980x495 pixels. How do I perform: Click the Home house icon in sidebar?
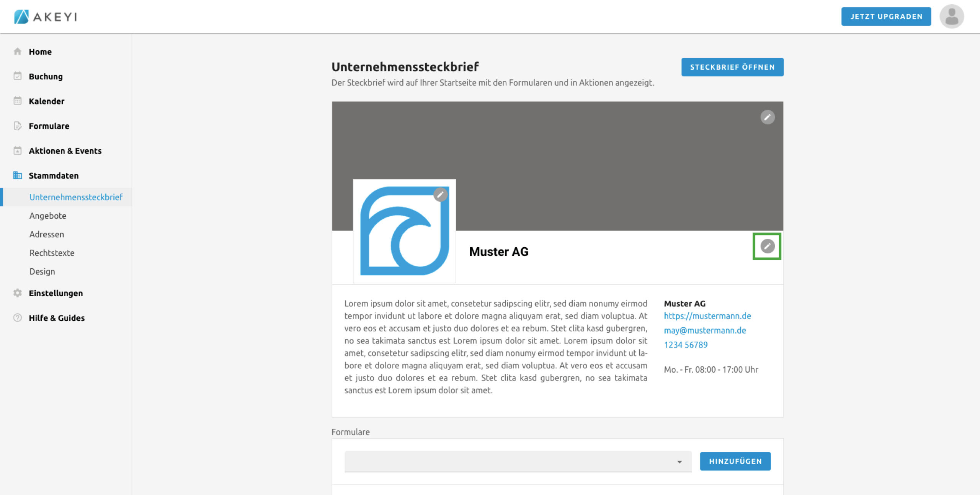(x=18, y=51)
